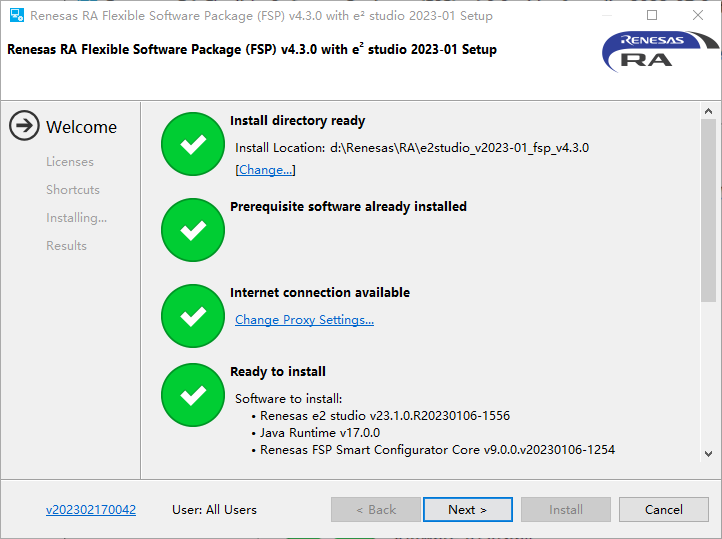
Task: Click the Software to install: label
Action: tap(289, 399)
